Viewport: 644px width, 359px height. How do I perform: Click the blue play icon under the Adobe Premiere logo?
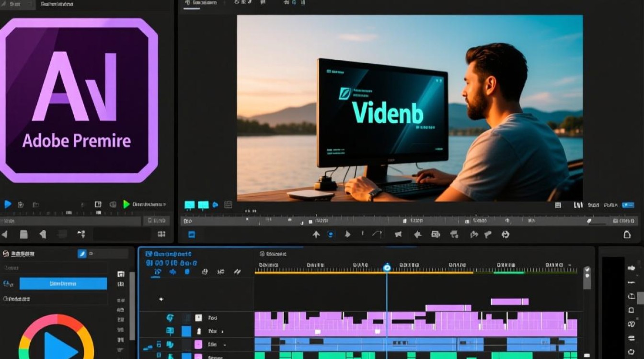[8, 204]
